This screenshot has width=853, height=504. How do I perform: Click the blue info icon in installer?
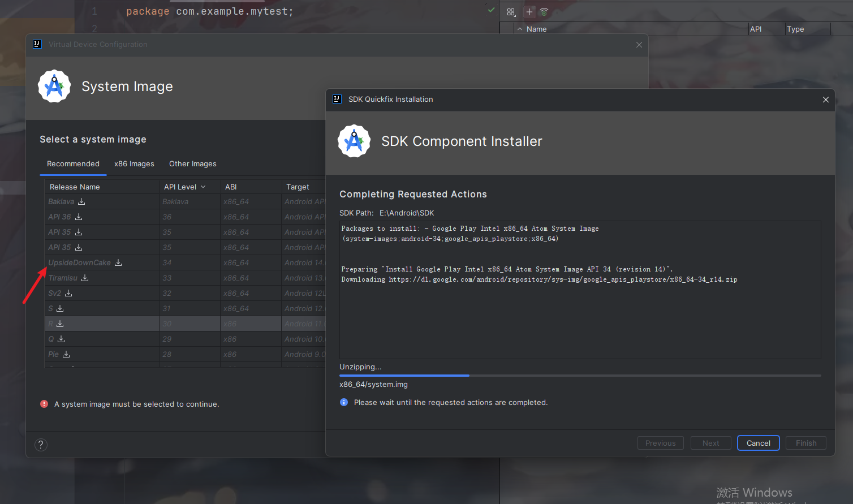344,402
